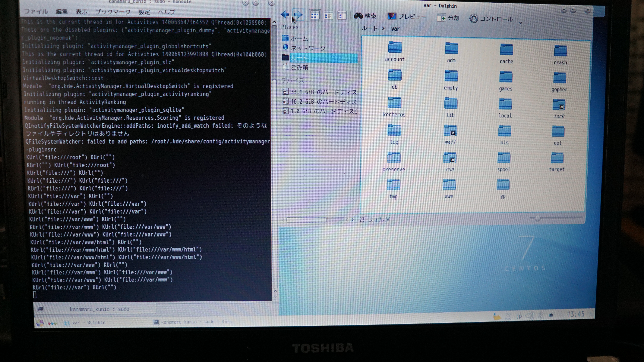This screenshot has width=644, height=362.
Task: Select the account folder
Action: [x=395, y=51]
